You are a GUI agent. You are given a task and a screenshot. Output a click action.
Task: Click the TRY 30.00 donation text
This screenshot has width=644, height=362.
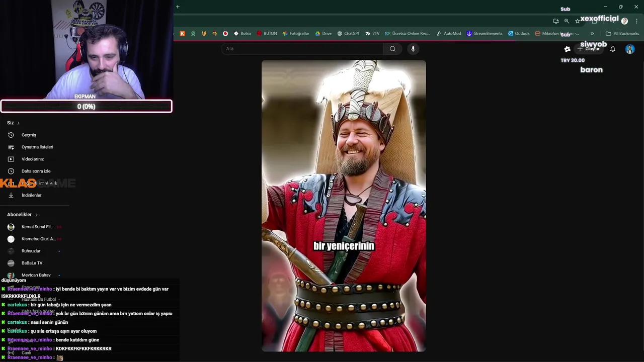(573, 60)
